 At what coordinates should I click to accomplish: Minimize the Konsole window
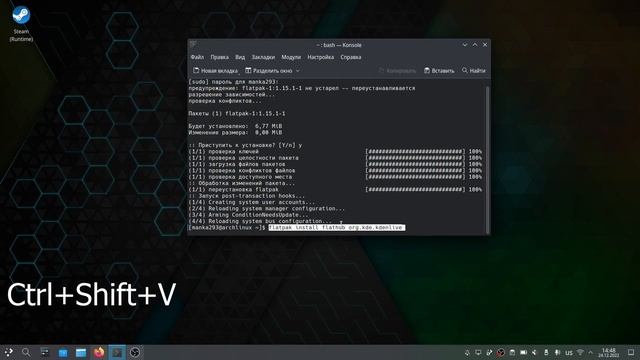[x=464, y=44]
